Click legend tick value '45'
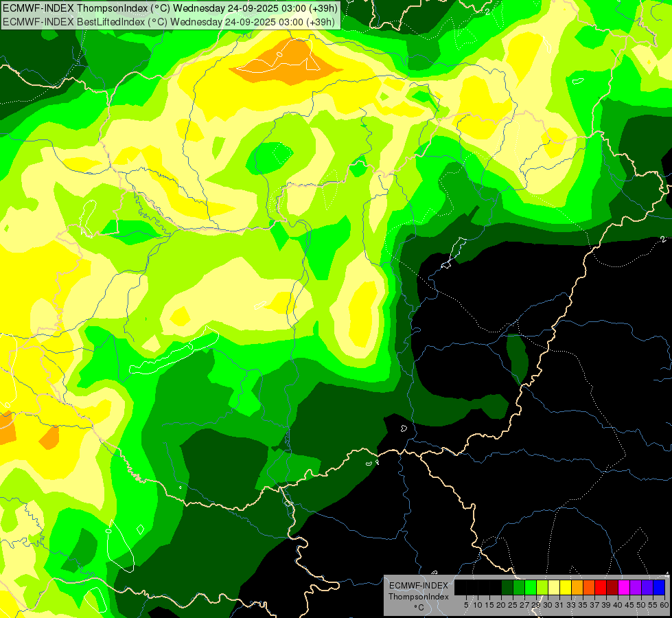The image size is (672, 618). (x=629, y=605)
